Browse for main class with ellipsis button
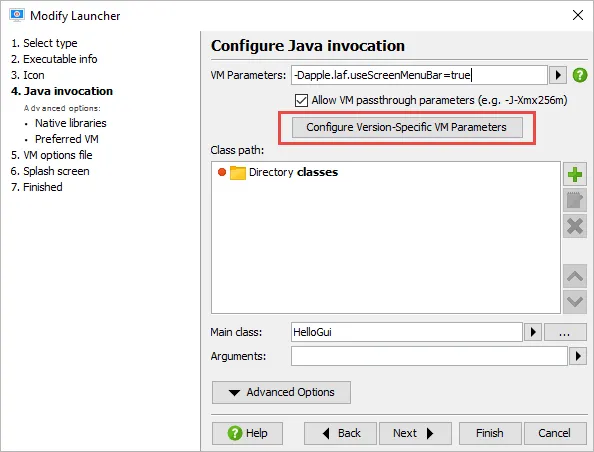 565,332
